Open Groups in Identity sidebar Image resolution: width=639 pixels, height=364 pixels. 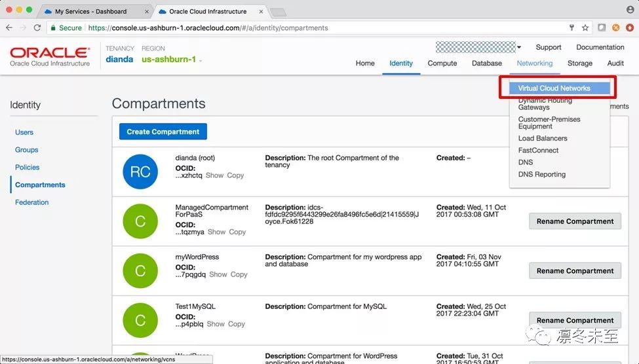coord(26,150)
